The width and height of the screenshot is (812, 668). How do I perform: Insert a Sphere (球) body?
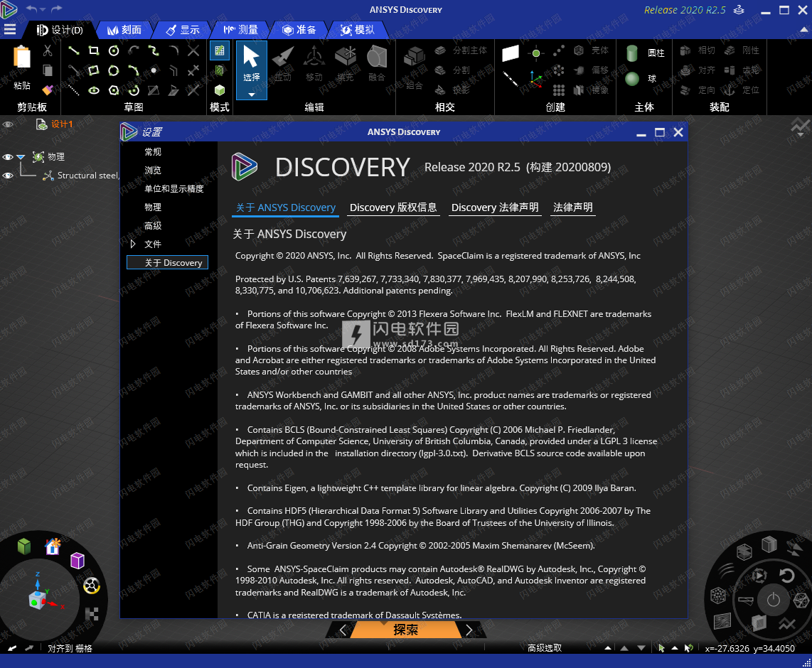pyautogui.click(x=632, y=79)
